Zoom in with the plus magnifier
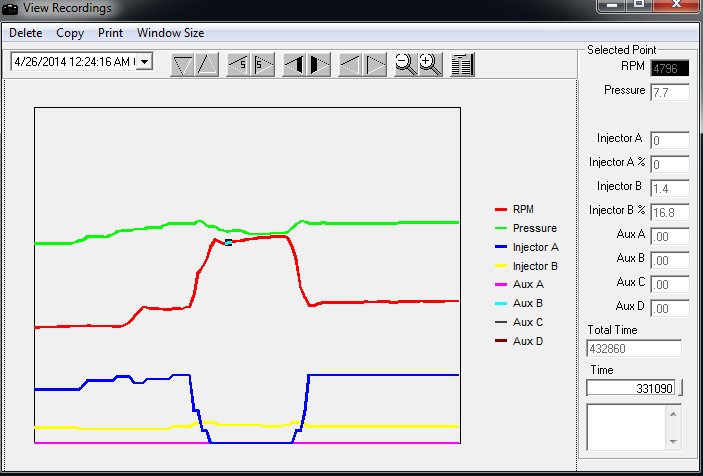Image resolution: width=703 pixels, height=476 pixels. (x=431, y=65)
